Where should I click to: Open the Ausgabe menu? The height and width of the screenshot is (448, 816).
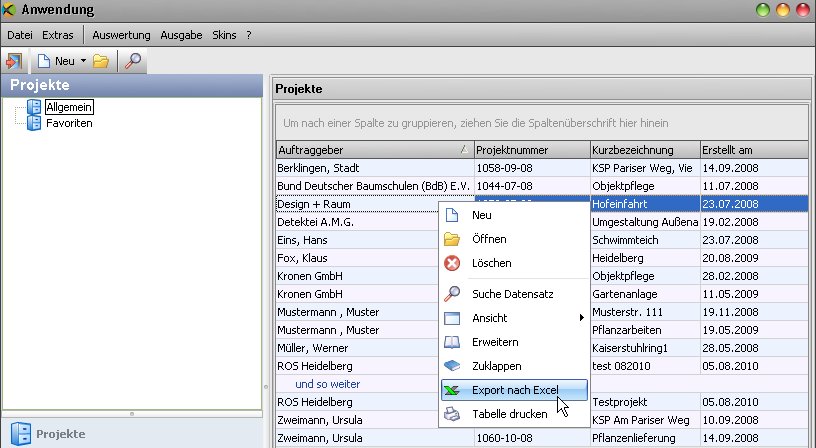(x=181, y=35)
